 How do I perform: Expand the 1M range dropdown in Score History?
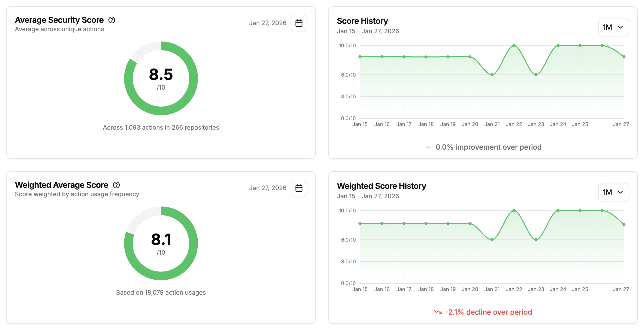[613, 27]
